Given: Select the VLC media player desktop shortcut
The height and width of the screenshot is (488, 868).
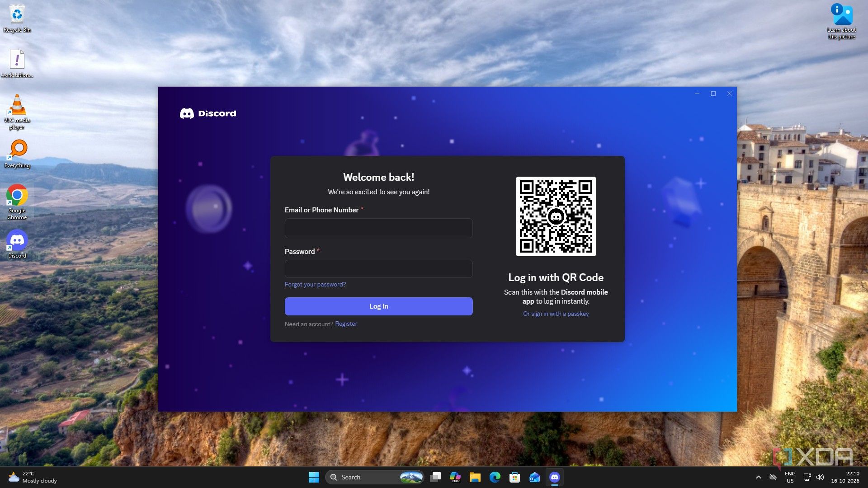Looking at the screenshot, I should click(17, 112).
